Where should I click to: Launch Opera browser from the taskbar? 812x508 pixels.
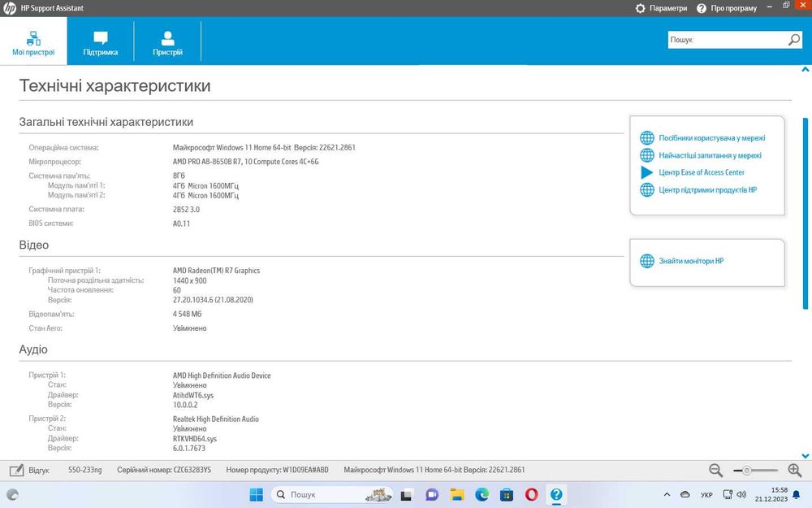click(531, 495)
